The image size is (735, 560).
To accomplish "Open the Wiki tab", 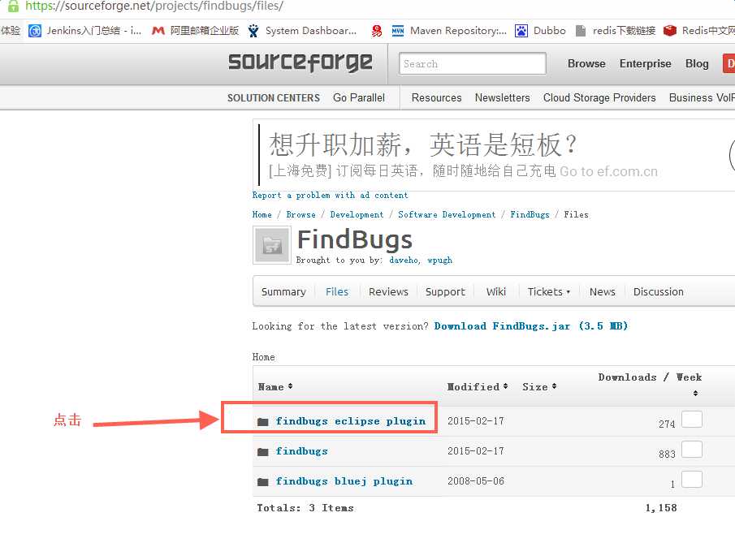I will tap(496, 291).
